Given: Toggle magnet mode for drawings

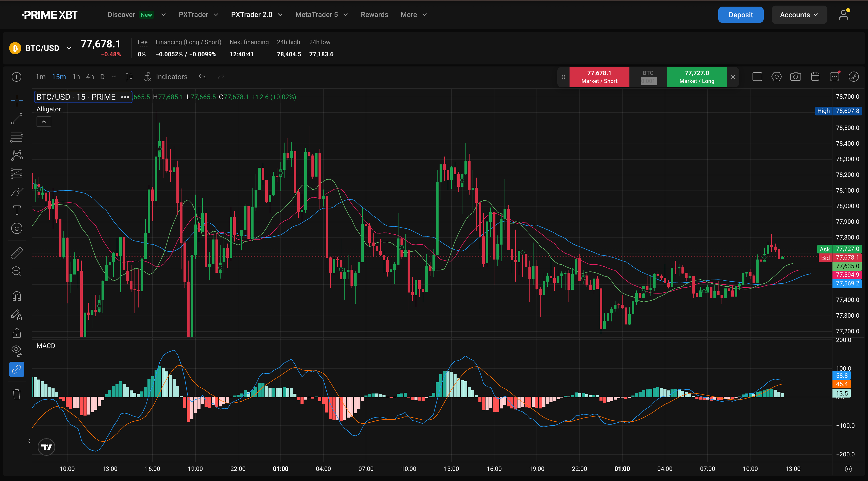Looking at the screenshot, I should tap(16, 296).
